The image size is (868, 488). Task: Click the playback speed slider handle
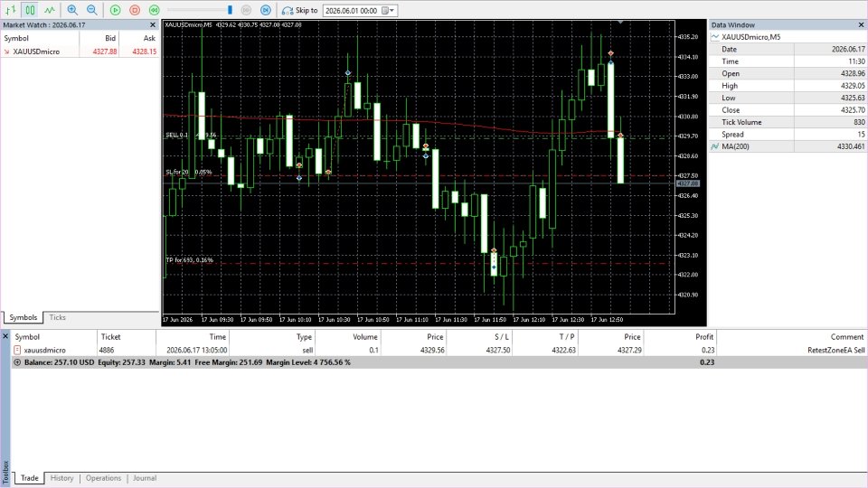[x=230, y=10]
